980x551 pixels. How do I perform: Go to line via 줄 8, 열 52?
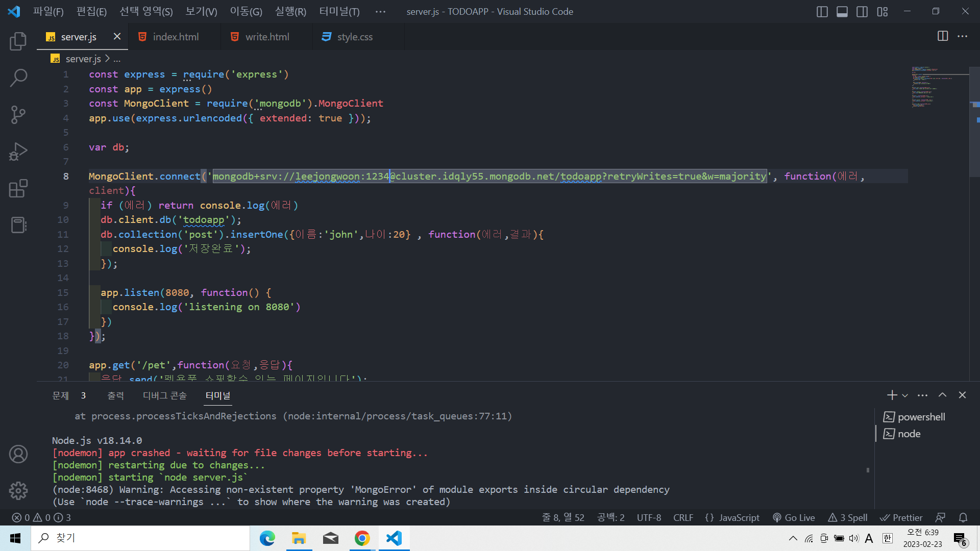(563, 517)
